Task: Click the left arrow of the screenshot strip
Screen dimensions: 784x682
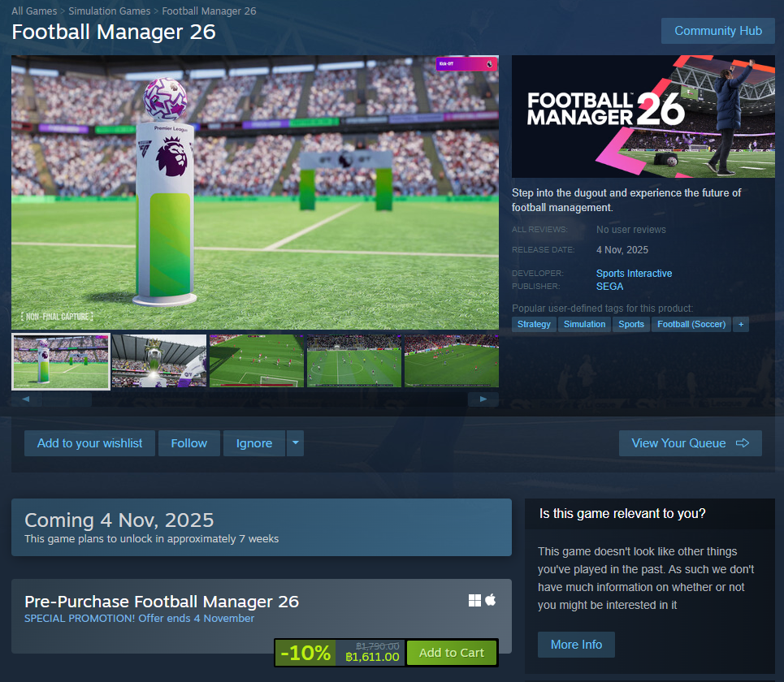Action: click(x=26, y=399)
